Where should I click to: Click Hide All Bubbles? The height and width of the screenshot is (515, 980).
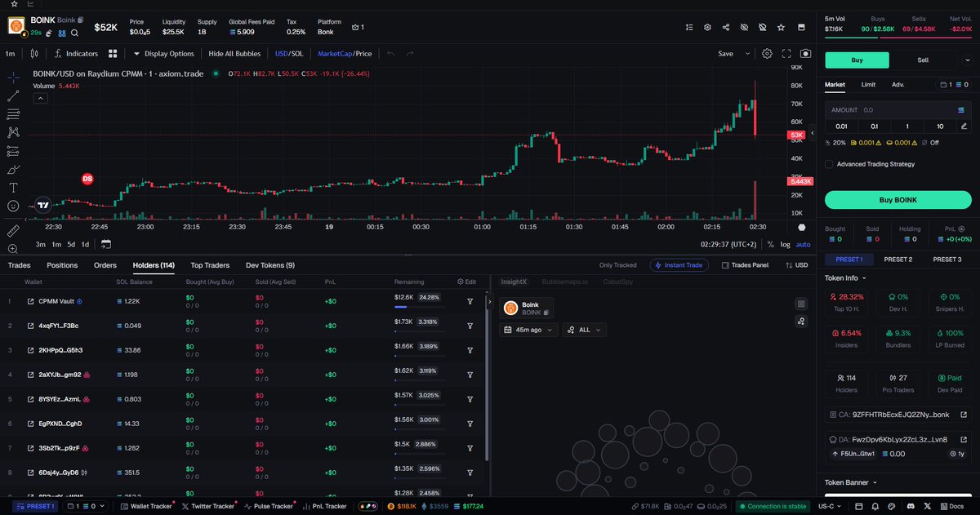coord(234,54)
